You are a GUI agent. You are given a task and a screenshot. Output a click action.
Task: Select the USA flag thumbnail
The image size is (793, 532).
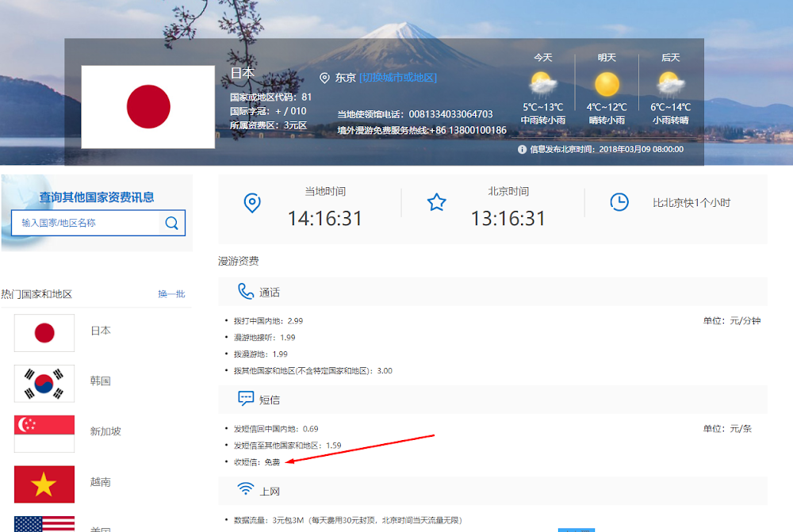(44, 524)
